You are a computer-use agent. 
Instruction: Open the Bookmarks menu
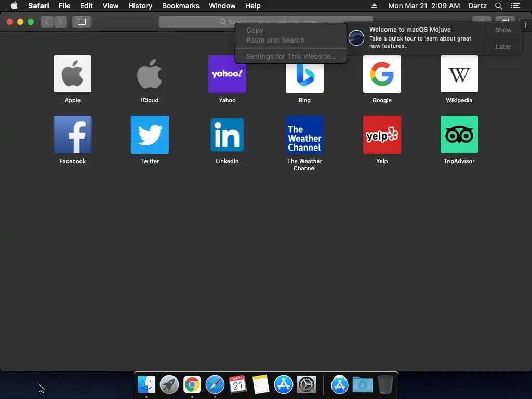180,6
